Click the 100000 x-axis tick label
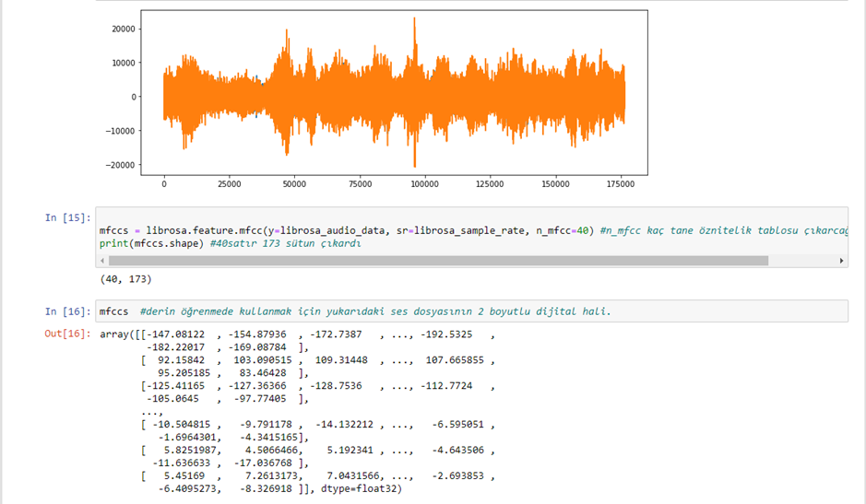The image size is (866, 504). tap(425, 184)
